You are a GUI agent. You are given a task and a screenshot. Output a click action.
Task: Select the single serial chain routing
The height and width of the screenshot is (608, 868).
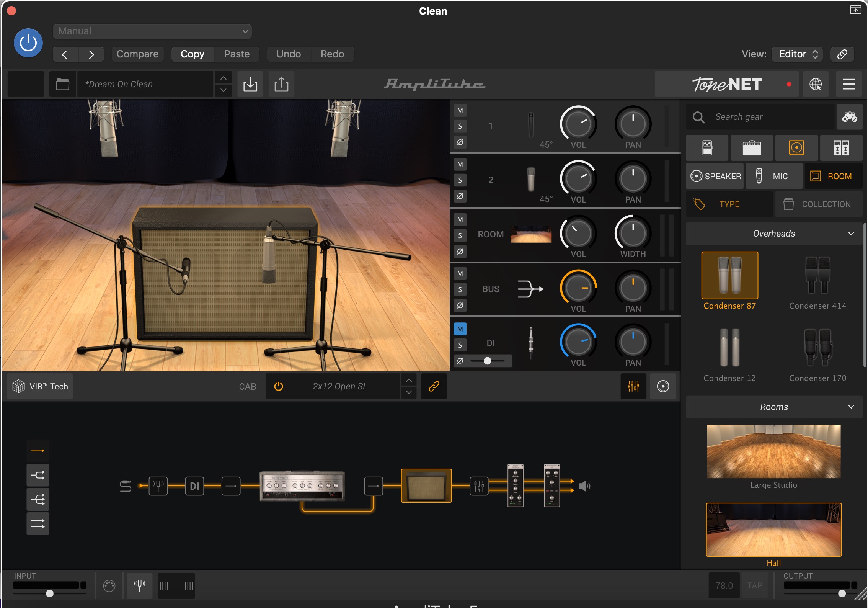(38, 451)
